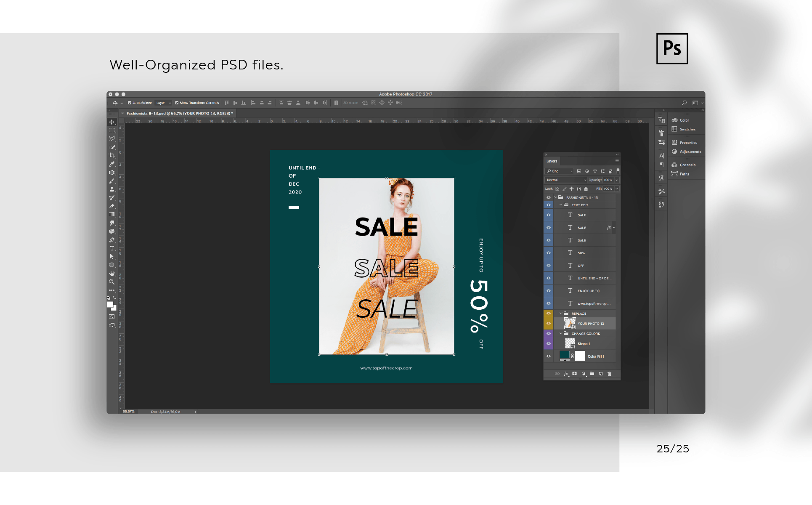Expand effects on second SALE layer

[x=614, y=228]
